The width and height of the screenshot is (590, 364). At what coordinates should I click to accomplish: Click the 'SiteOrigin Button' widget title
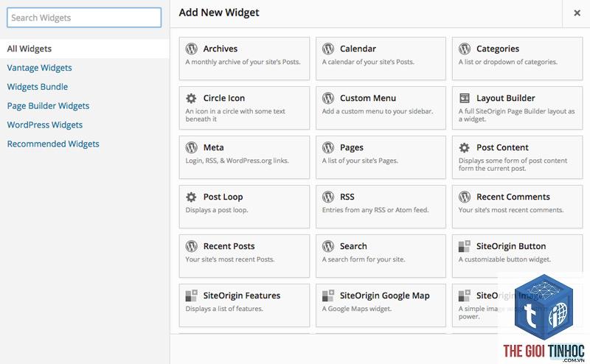(x=511, y=246)
